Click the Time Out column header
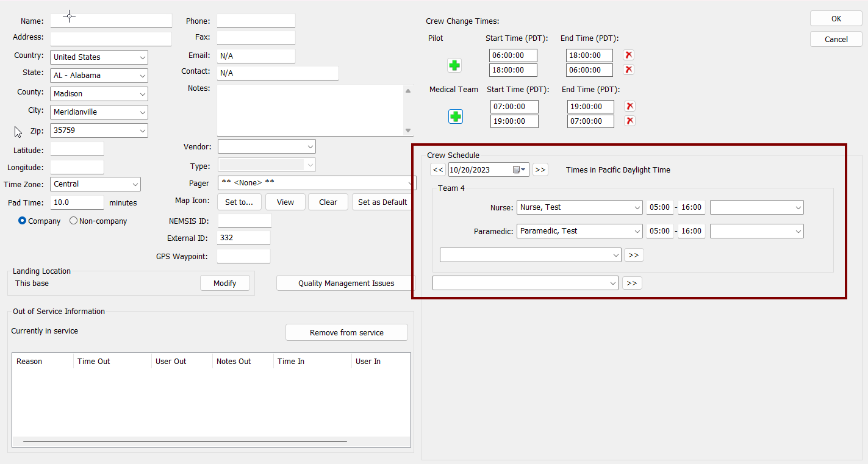 [x=112, y=362]
